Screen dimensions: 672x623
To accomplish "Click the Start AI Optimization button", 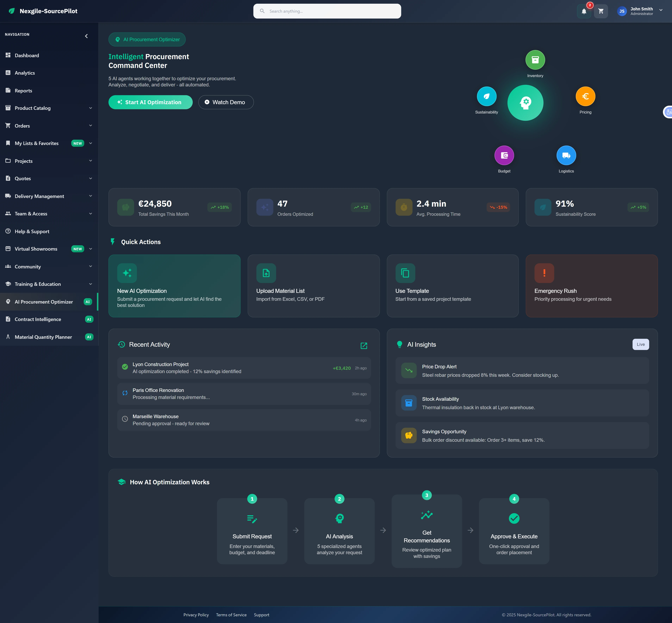I will click(x=150, y=102).
